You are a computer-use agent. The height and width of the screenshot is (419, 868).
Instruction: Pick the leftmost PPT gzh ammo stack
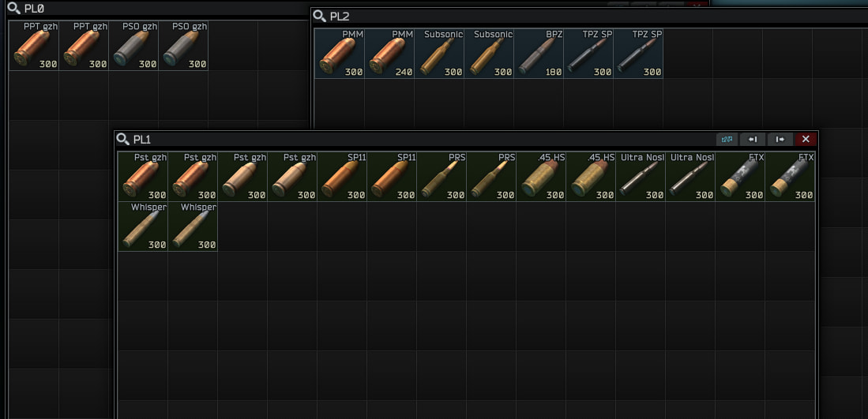(34, 46)
